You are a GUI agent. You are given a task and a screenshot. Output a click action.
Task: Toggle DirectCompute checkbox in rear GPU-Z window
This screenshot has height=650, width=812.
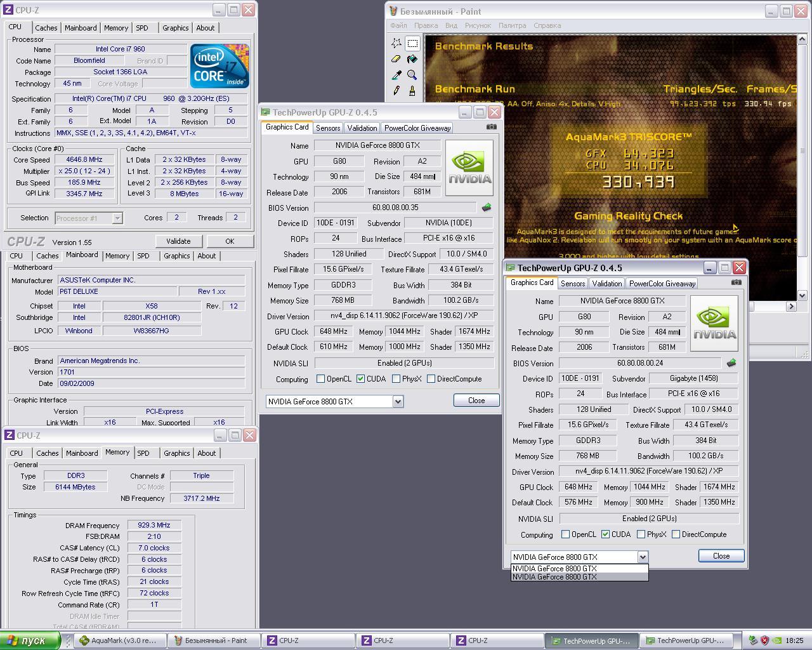coord(431,379)
